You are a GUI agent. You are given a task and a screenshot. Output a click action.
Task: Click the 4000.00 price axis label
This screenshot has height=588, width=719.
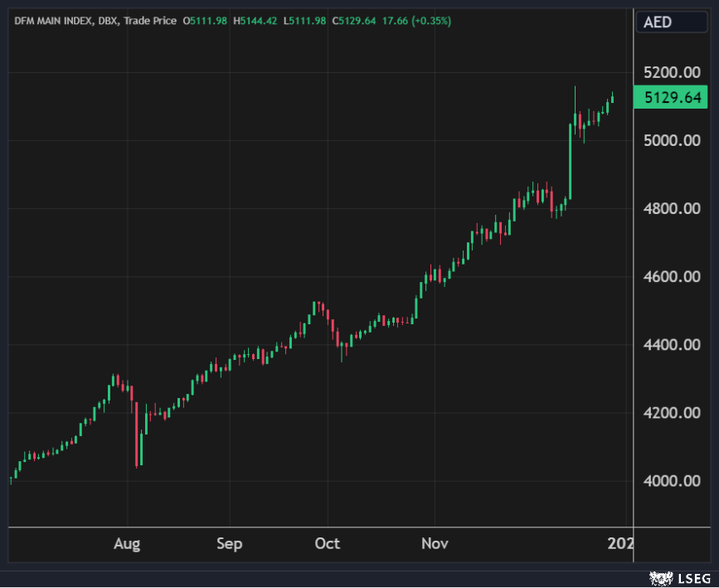point(673,480)
